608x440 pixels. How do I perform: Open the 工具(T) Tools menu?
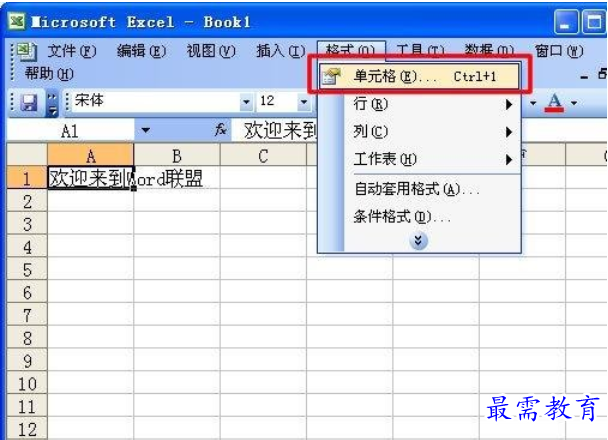[x=420, y=51]
